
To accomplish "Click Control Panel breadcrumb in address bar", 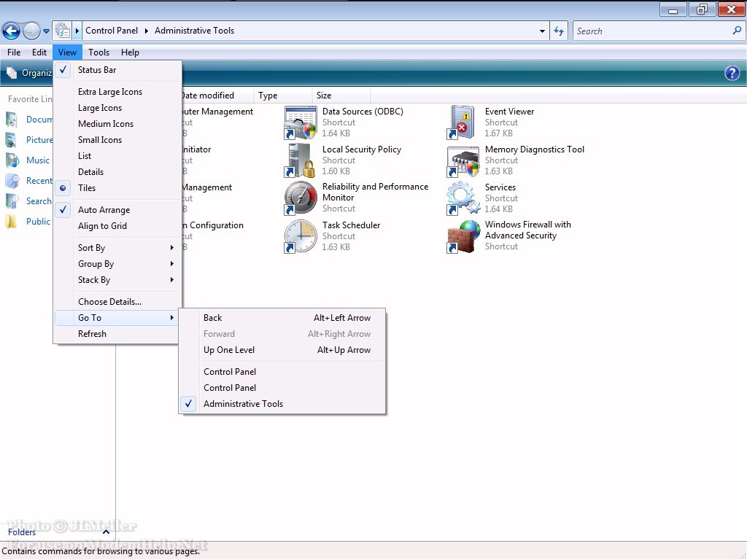I will click(112, 31).
